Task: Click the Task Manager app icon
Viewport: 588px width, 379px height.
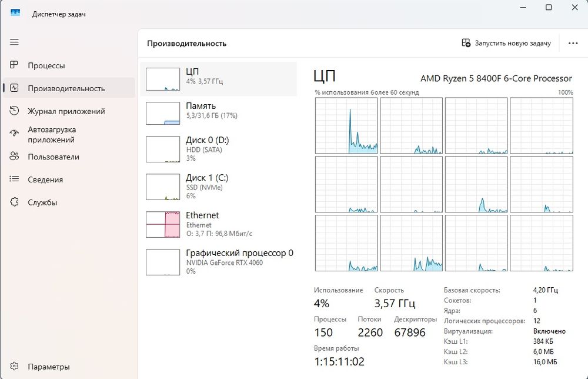Action: tap(15, 14)
